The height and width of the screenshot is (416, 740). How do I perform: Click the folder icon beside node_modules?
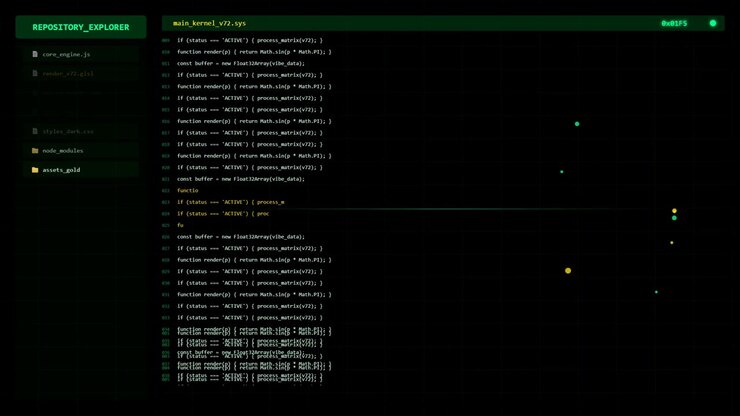pos(35,151)
